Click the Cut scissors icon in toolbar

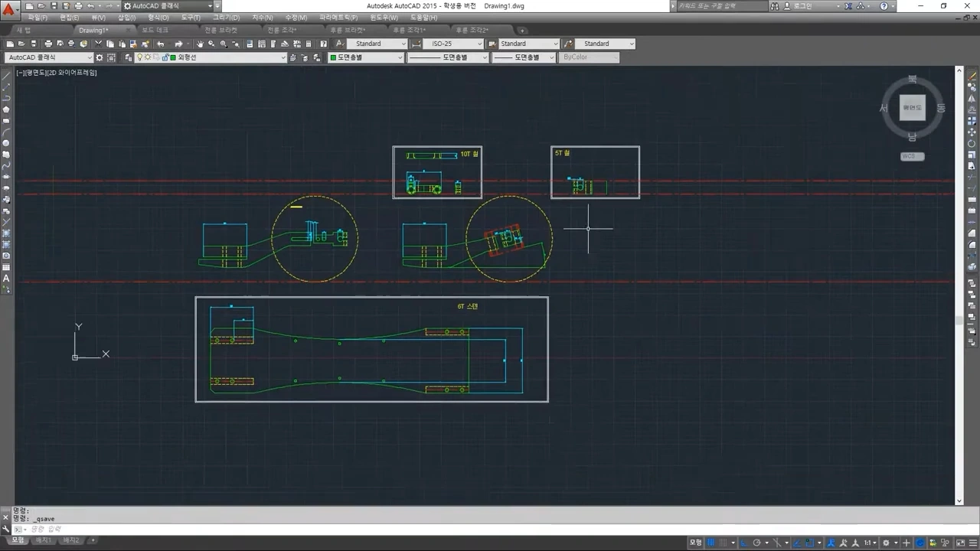(98, 44)
